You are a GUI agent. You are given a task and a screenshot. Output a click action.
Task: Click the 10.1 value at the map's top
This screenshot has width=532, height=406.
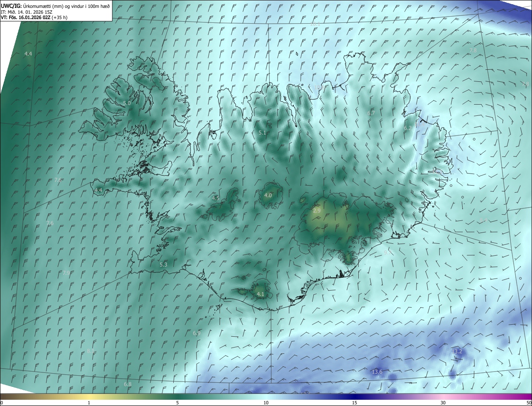(x=315, y=24)
